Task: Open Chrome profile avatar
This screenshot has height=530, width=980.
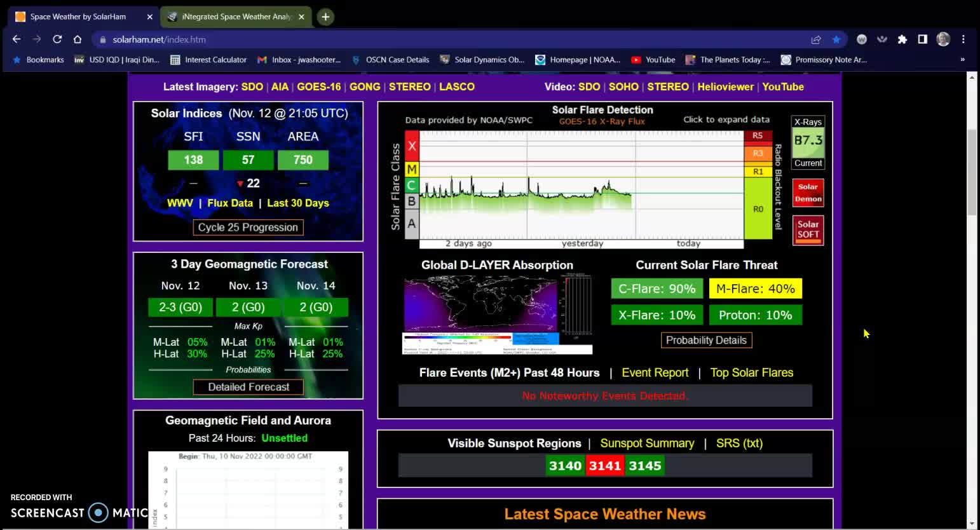Action: 943,39
